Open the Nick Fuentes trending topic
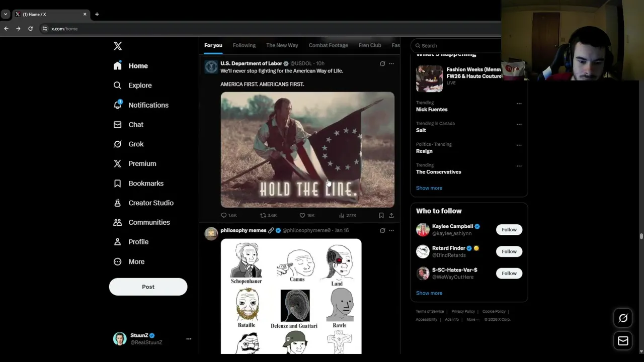 point(432,110)
